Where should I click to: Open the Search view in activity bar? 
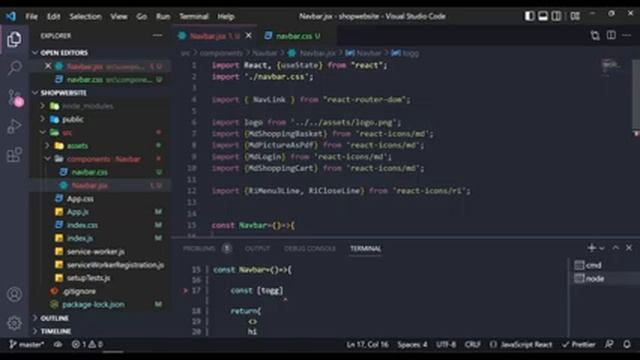coord(14,68)
